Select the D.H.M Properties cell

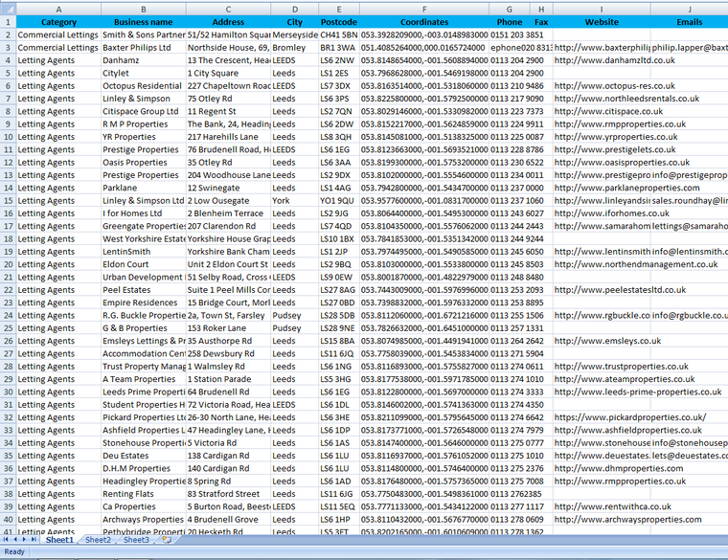144,469
